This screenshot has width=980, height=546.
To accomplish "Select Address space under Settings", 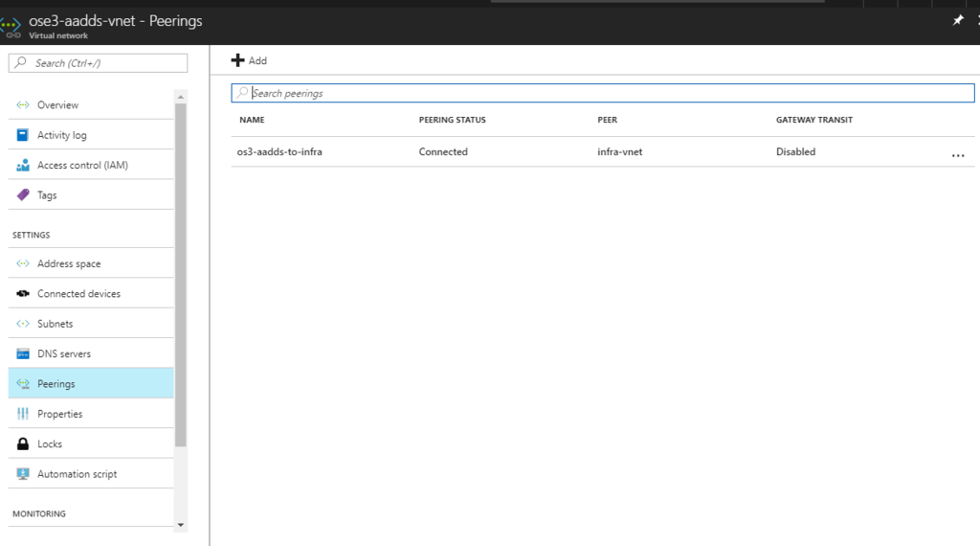I will click(91, 264).
